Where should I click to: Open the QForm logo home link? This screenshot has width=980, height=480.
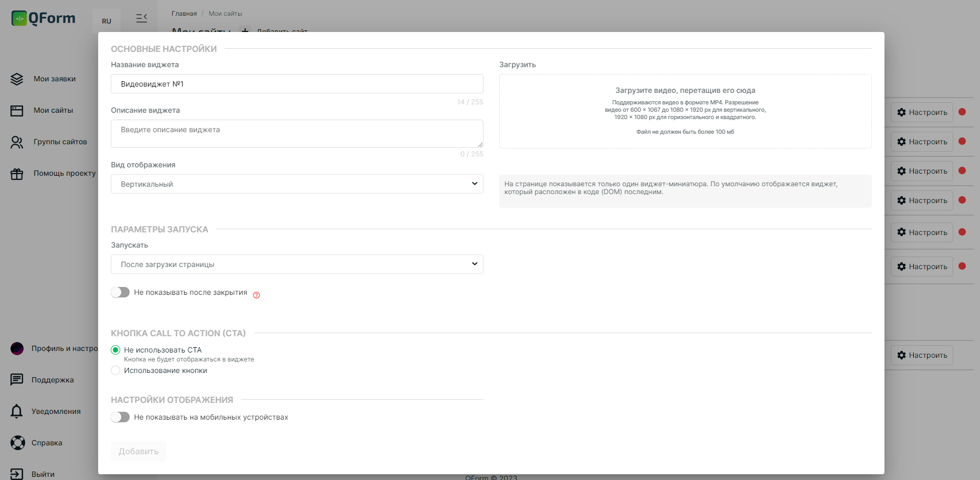click(x=44, y=18)
